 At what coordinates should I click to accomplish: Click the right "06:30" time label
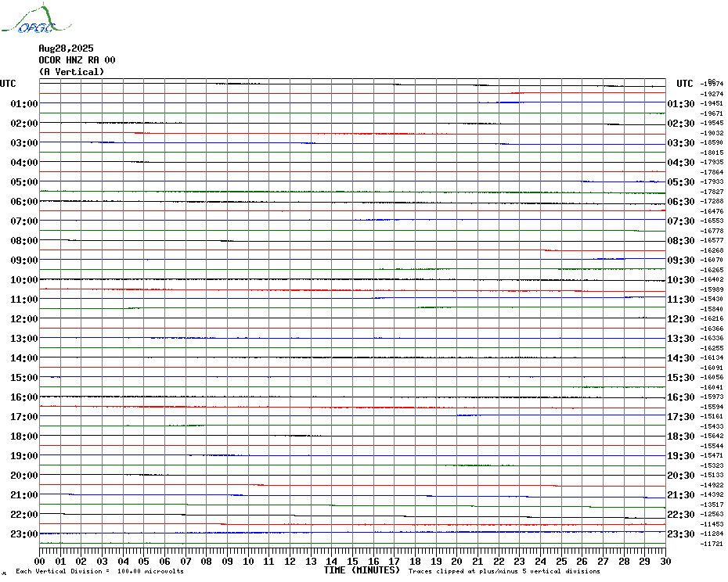click(681, 201)
